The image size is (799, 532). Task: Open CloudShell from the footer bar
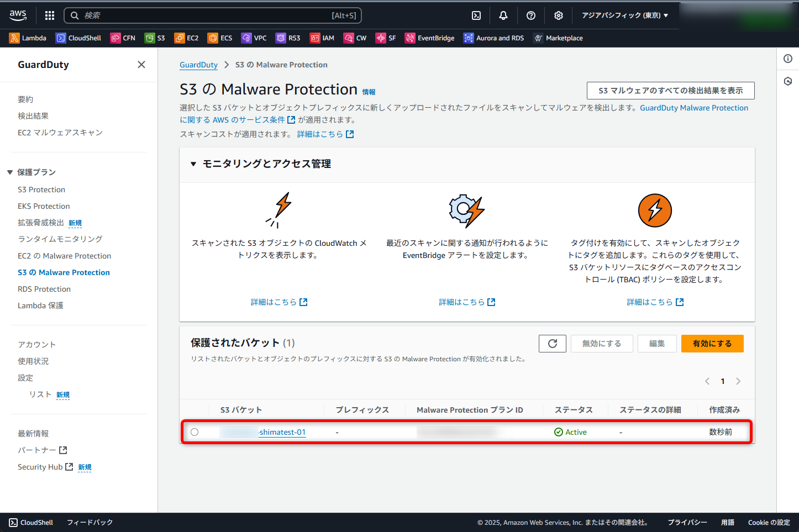click(31, 523)
